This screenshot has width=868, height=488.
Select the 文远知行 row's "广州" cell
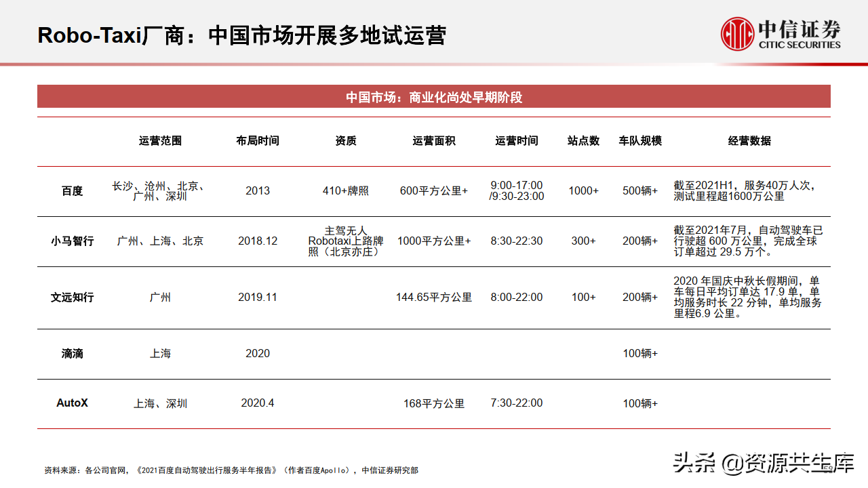[160, 297]
